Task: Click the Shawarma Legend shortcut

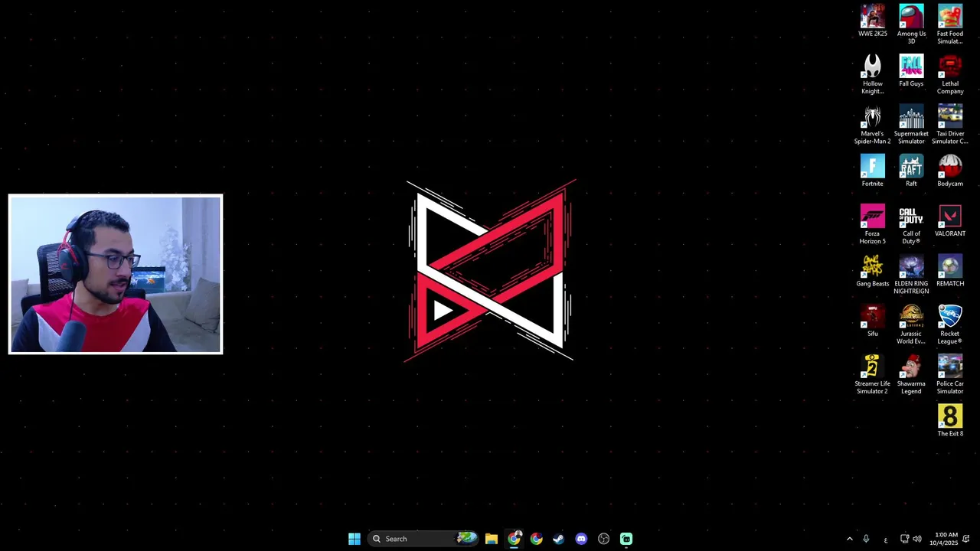Action: pos(911,374)
